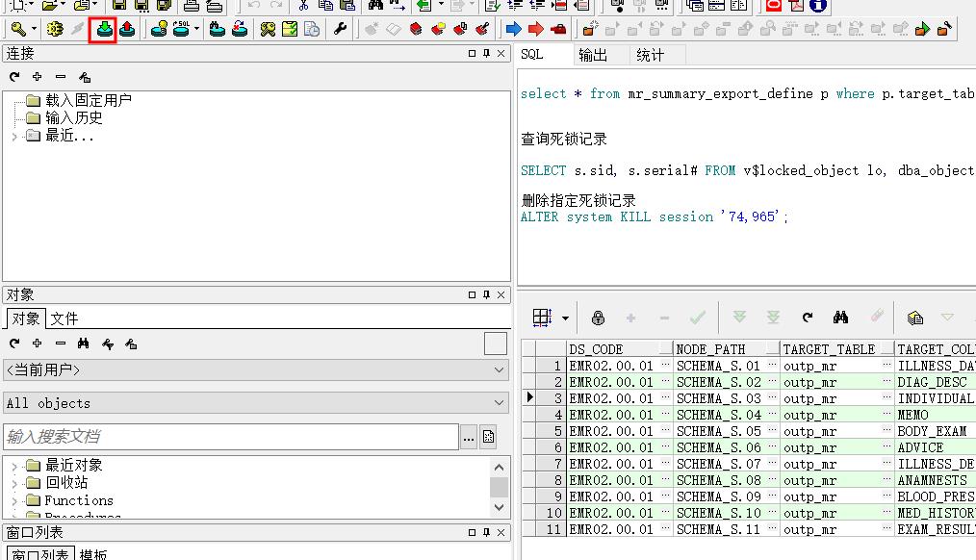
Task: Expand the 回收站 folder
Action: click(14, 483)
